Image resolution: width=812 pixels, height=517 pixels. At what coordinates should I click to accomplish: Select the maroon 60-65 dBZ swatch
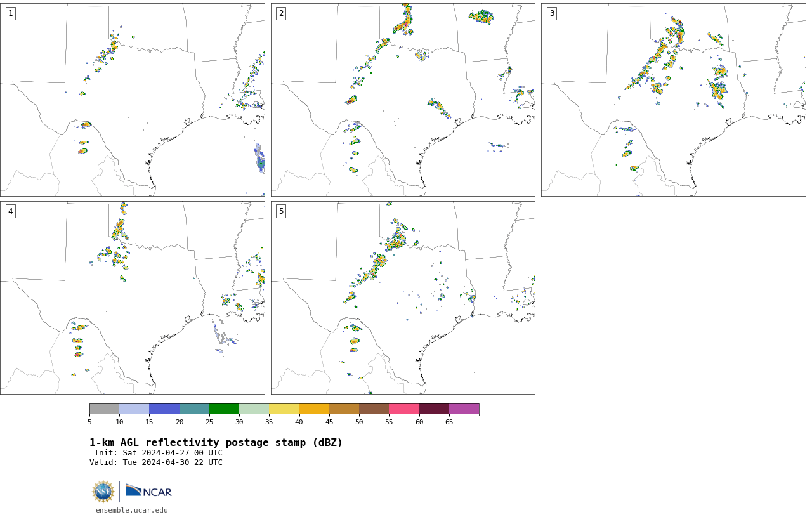[x=434, y=409]
